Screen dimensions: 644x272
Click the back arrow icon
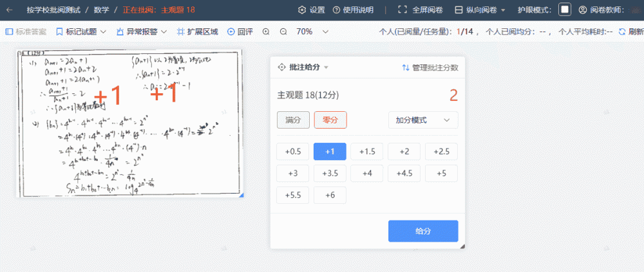[10, 10]
